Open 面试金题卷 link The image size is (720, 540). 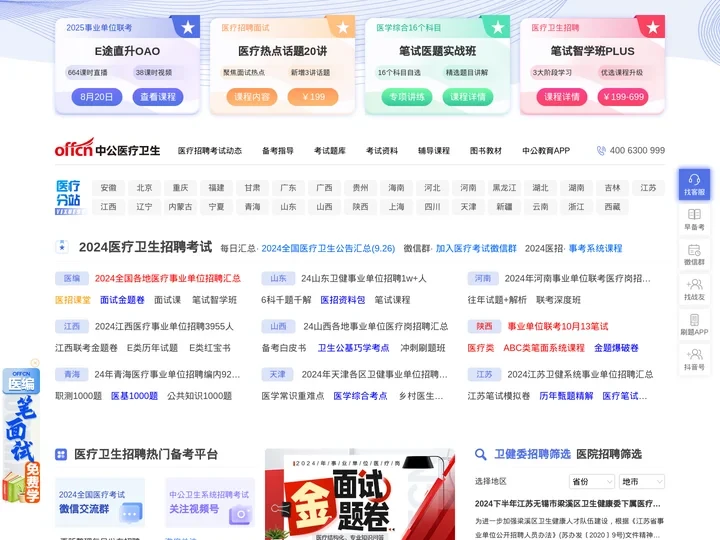tap(122, 300)
